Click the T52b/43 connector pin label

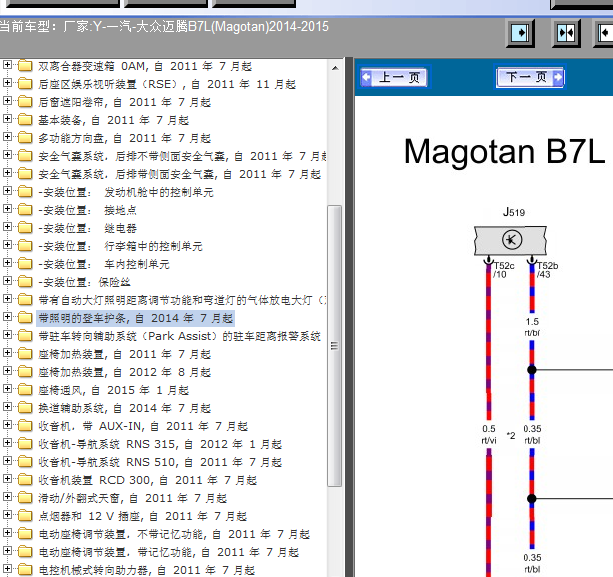click(x=547, y=270)
